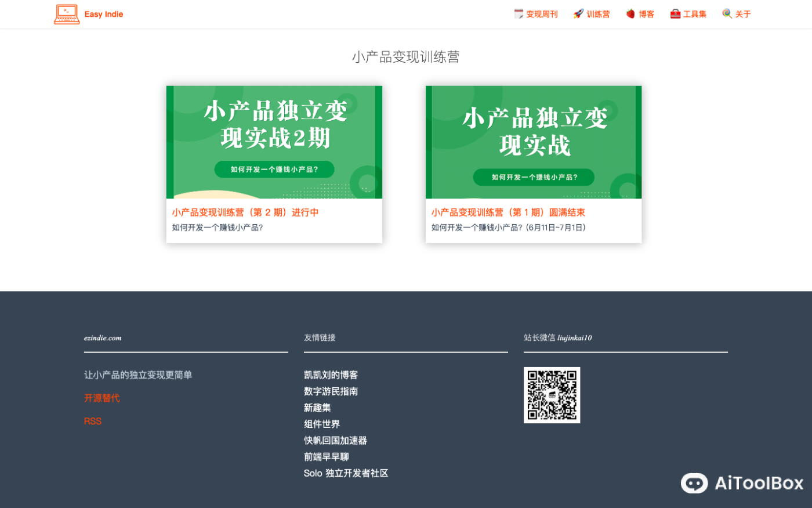
Task: Visit 快帆回国加速器 link
Action: [335, 440]
